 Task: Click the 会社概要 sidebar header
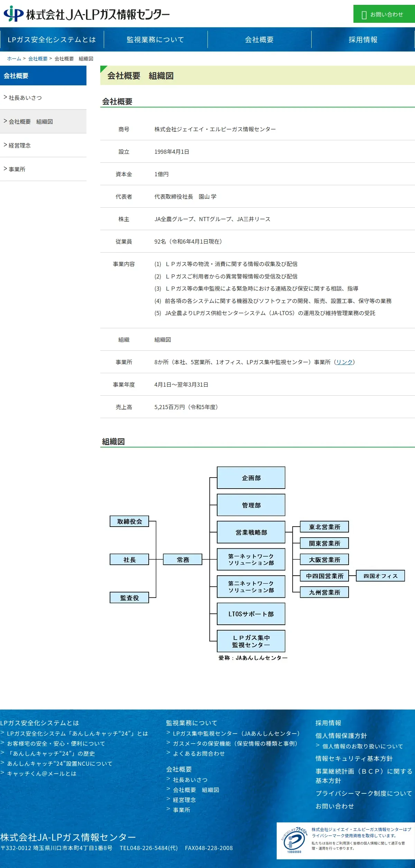tap(43, 76)
